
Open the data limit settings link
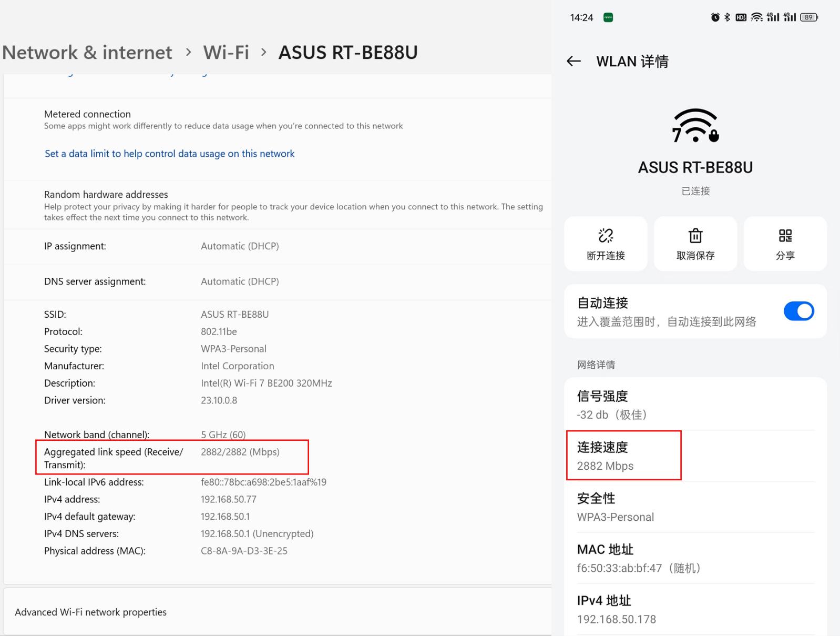pos(169,154)
